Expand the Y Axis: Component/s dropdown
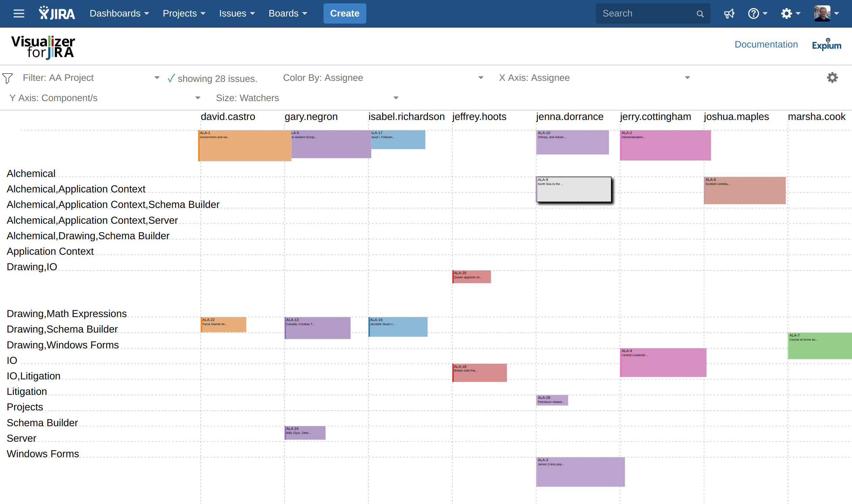This screenshot has height=504, width=852. click(197, 98)
